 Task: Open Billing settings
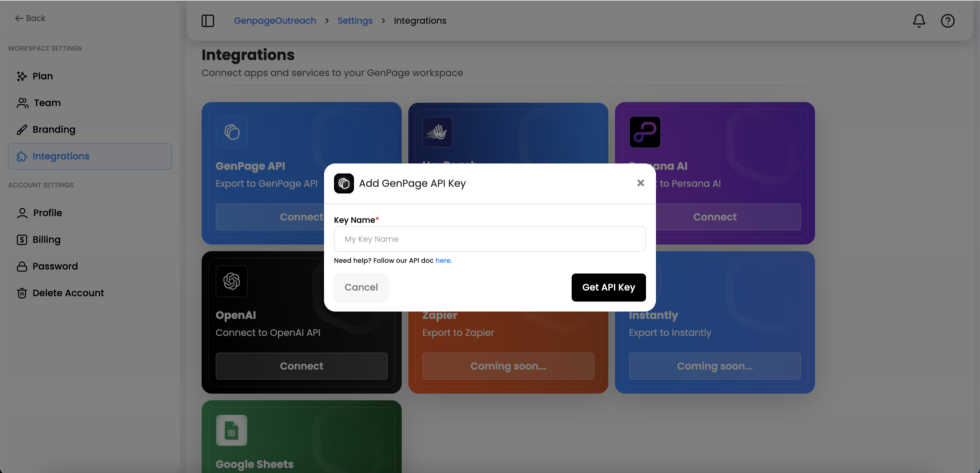click(x=90, y=240)
